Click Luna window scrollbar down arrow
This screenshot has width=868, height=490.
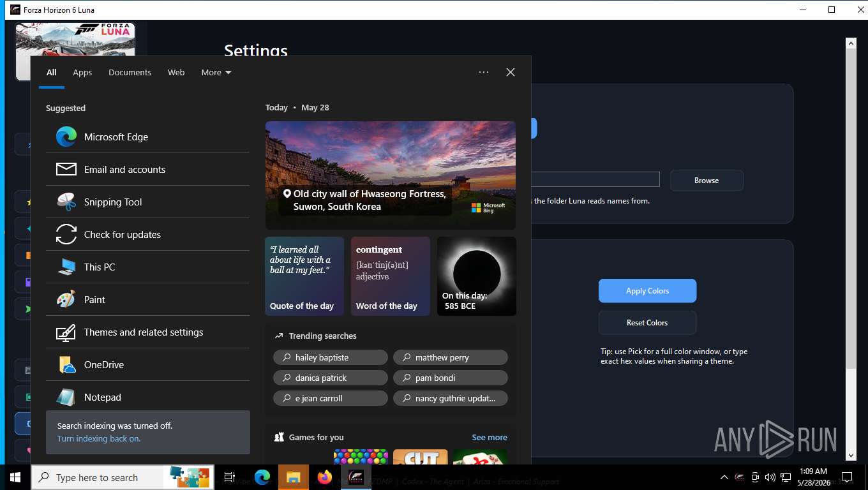(851, 455)
